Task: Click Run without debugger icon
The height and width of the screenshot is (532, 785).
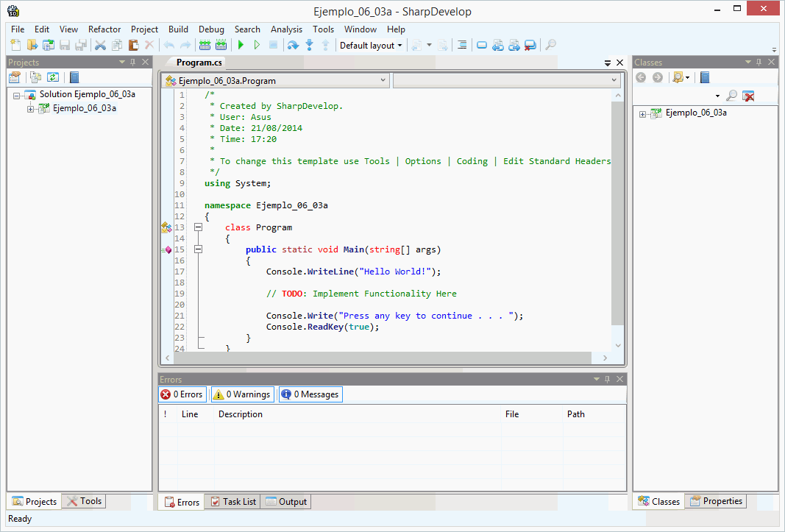Action: [257, 46]
